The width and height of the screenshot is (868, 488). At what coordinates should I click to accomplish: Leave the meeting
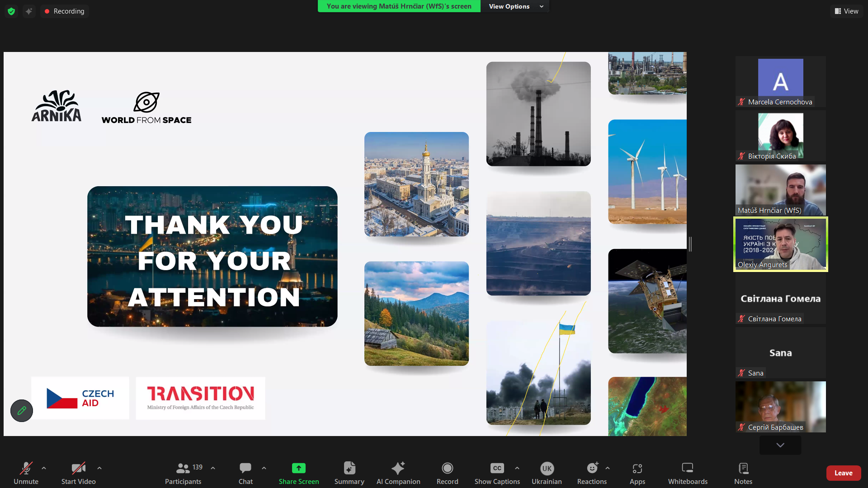pos(844,473)
